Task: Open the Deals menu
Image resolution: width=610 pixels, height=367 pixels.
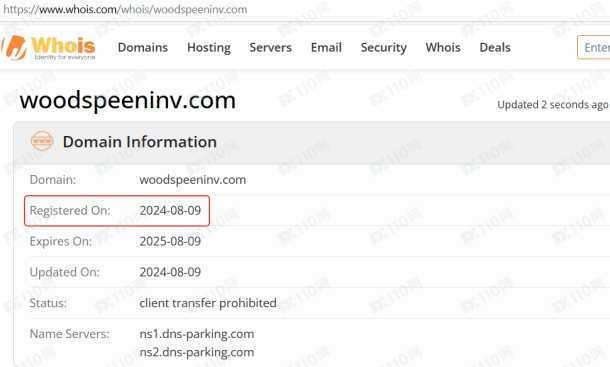Action: (x=495, y=47)
